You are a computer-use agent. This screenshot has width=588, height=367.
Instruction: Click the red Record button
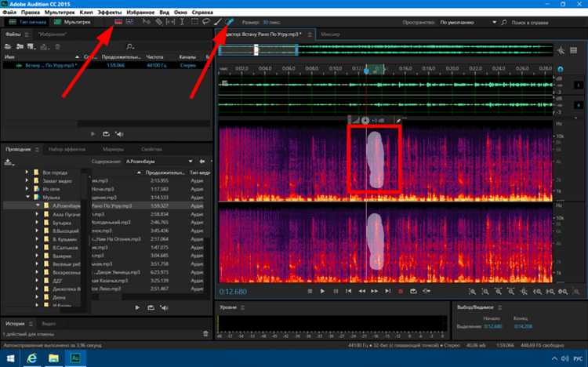401,291
